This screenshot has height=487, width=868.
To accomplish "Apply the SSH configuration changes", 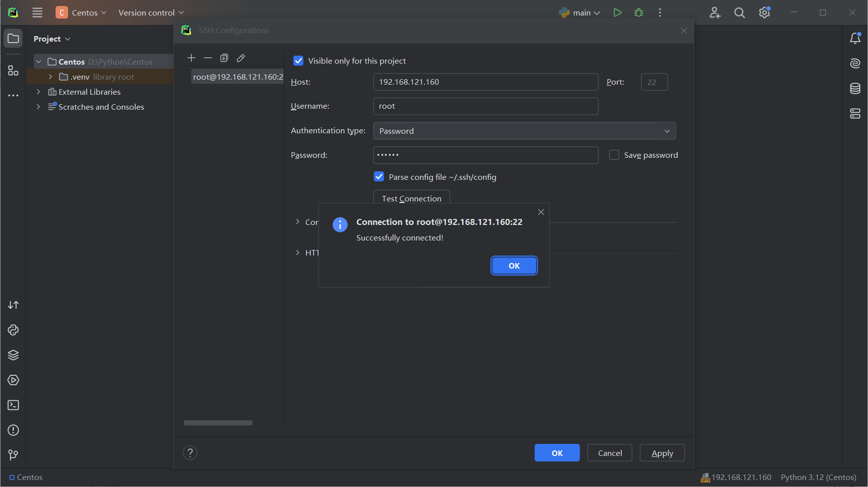I will pyautogui.click(x=662, y=453).
